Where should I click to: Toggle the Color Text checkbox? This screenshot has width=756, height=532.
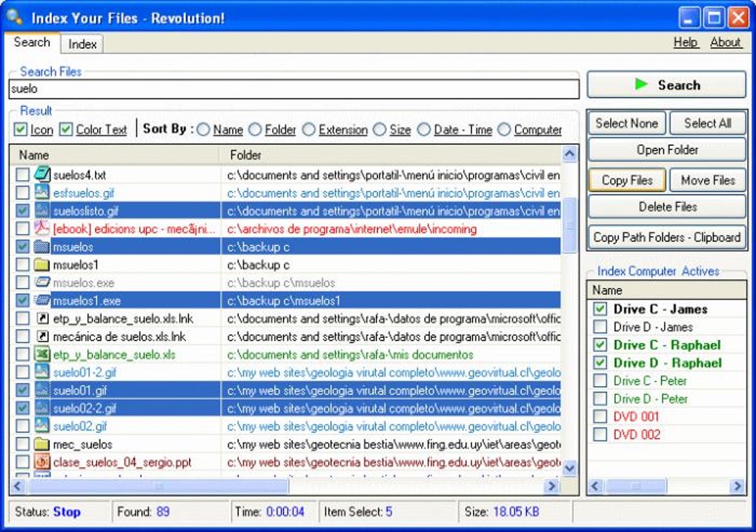point(65,129)
